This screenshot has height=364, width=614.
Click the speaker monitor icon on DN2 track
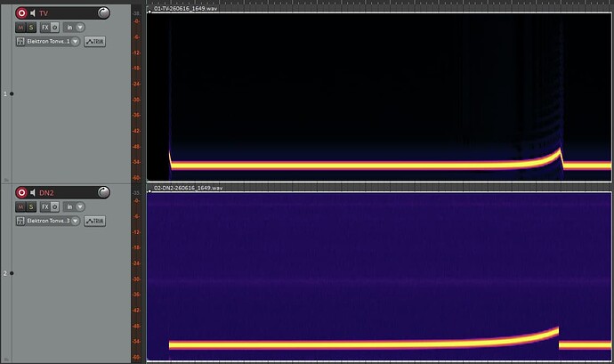(33, 192)
